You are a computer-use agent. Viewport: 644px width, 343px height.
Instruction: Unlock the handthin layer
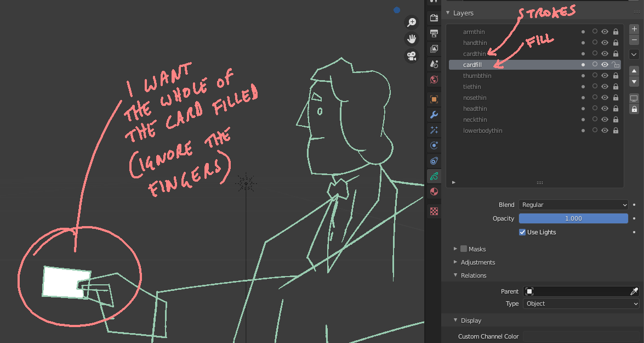point(615,43)
